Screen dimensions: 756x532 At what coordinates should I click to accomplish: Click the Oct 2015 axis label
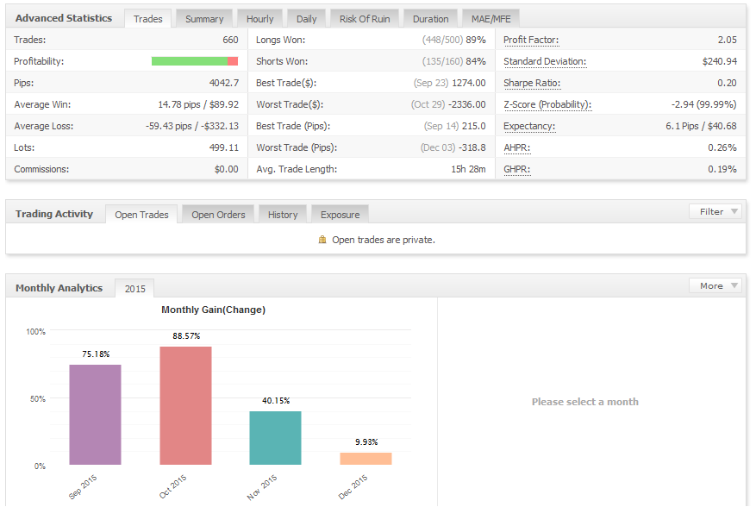(x=172, y=486)
